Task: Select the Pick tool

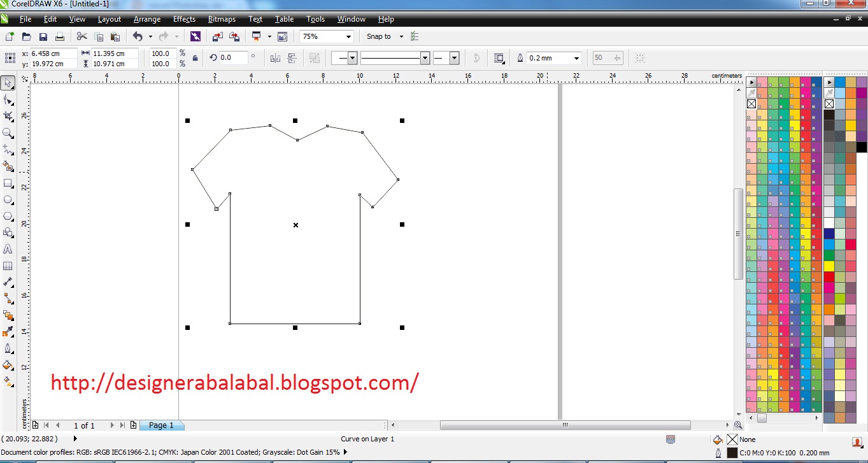Action: (x=8, y=83)
